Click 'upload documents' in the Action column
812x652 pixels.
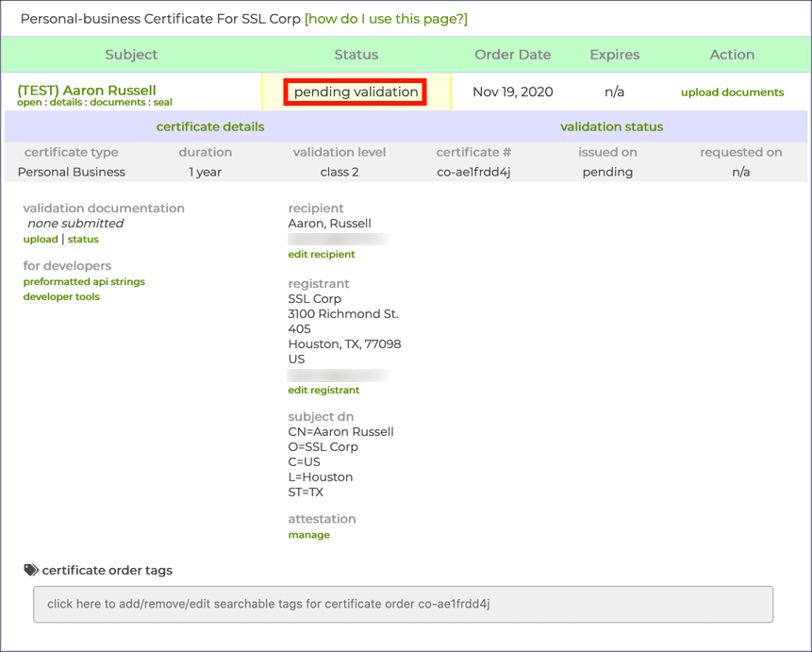point(732,92)
